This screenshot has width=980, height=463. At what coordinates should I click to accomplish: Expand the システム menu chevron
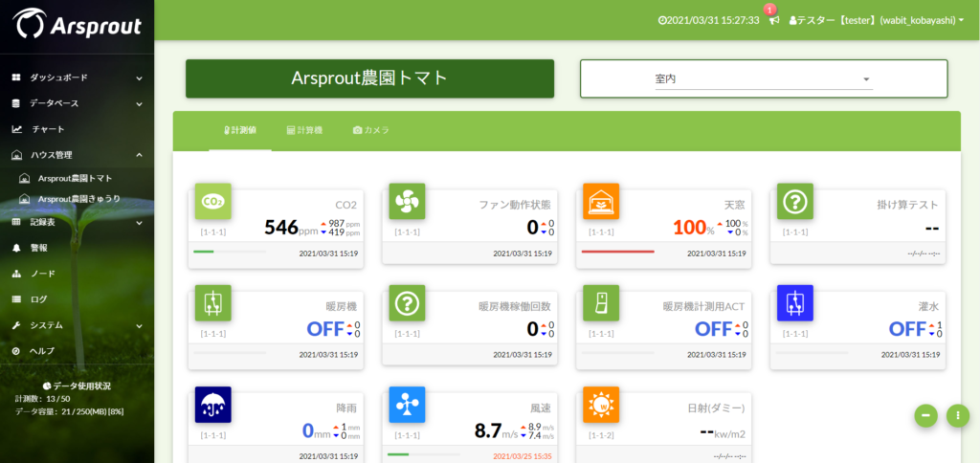139,326
